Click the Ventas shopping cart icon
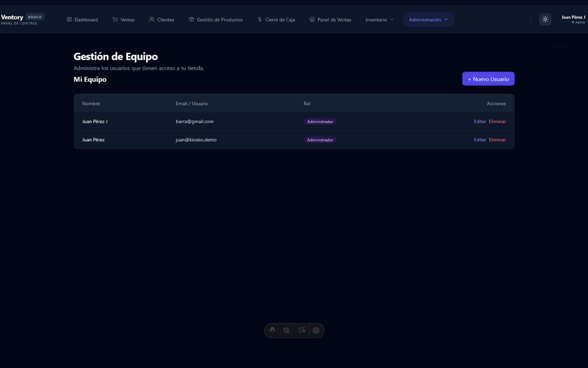The image size is (588, 368). [115, 20]
